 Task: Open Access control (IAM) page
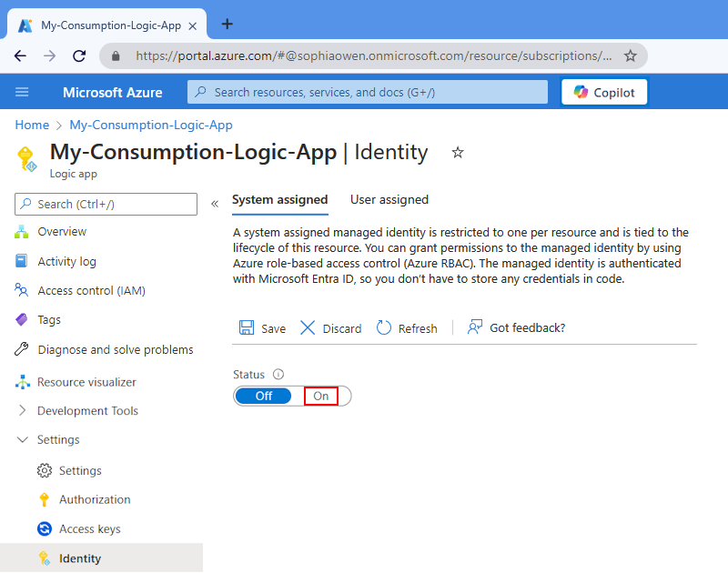click(92, 290)
